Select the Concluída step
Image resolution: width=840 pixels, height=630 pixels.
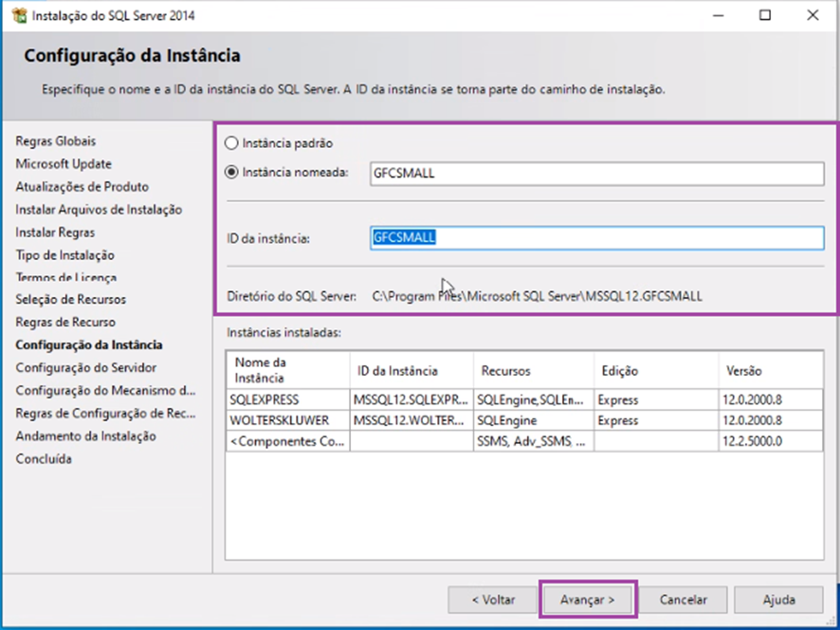(44, 459)
